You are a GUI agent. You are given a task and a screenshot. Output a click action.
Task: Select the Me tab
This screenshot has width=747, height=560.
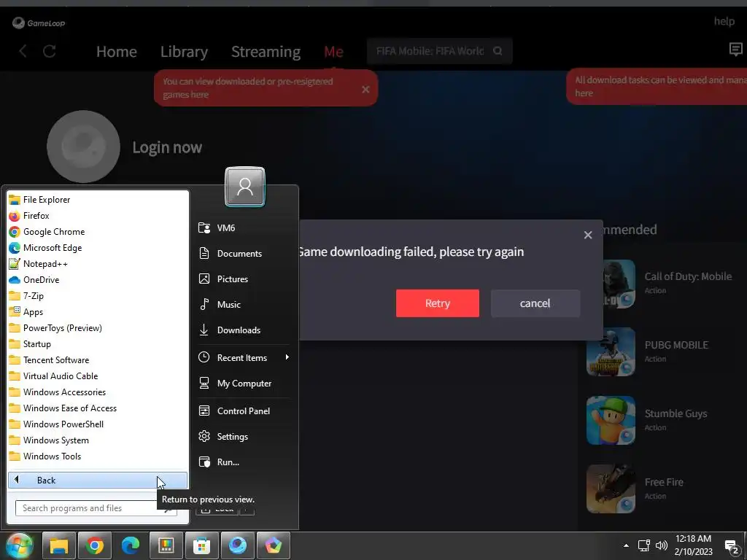click(333, 52)
